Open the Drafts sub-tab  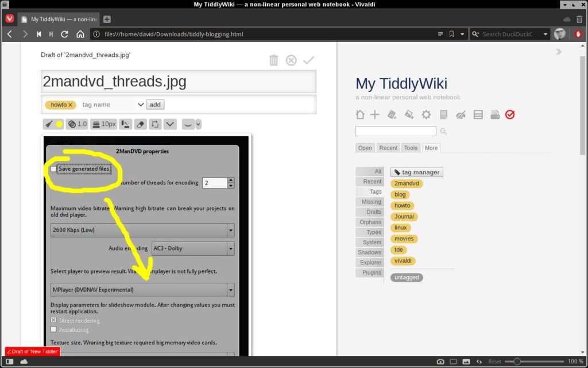[370, 212]
